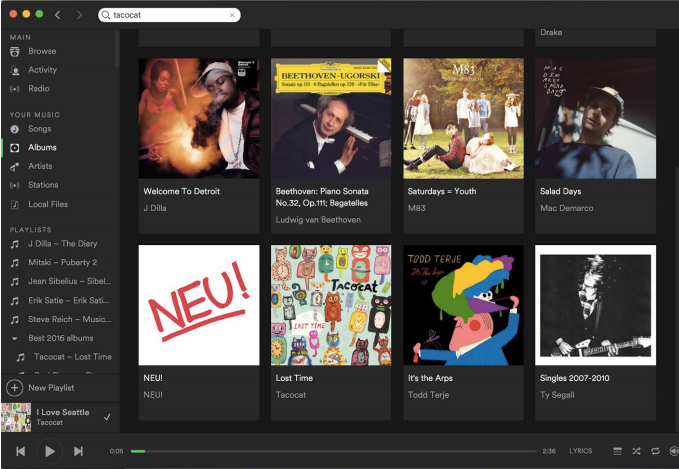Open the Artists list
The width and height of the screenshot is (679, 469).
pyautogui.click(x=40, y=166)
